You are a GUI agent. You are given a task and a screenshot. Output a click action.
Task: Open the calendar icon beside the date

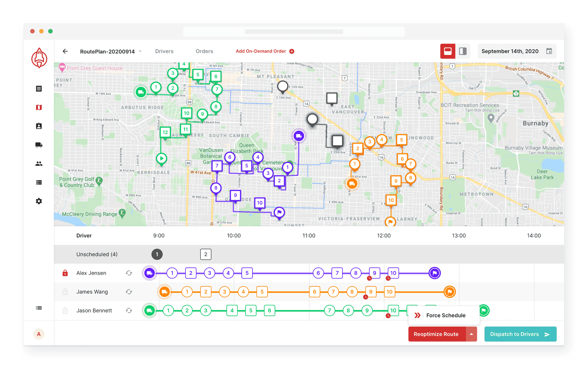pyautogui.click(x=549, y=51)
